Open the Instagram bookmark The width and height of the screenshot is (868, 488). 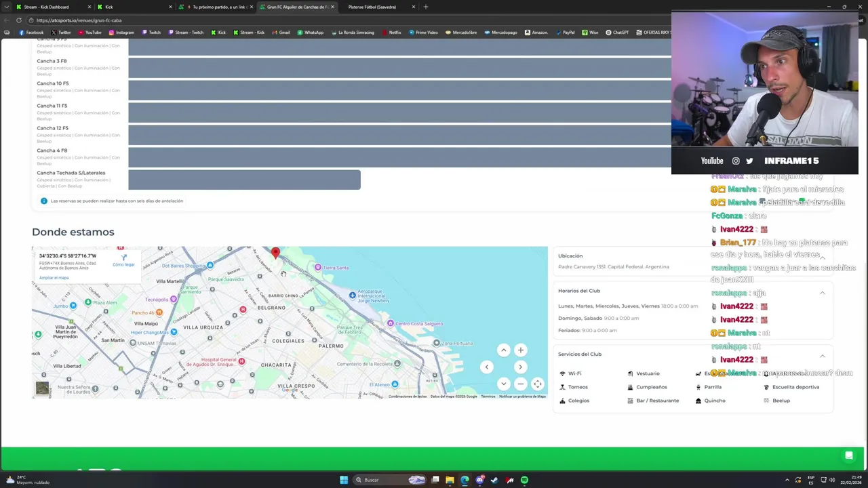pyautogui.click(x=121, y=33)
